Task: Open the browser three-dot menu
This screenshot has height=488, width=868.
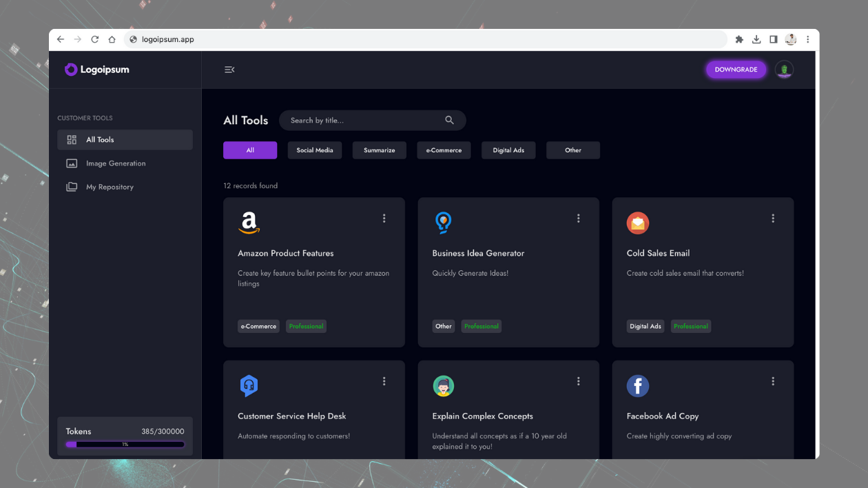Action: point(808,39)
